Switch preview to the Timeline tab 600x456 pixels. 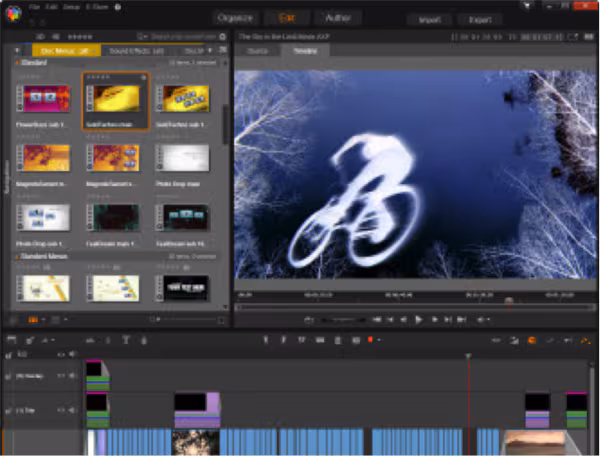click(305, 51)
